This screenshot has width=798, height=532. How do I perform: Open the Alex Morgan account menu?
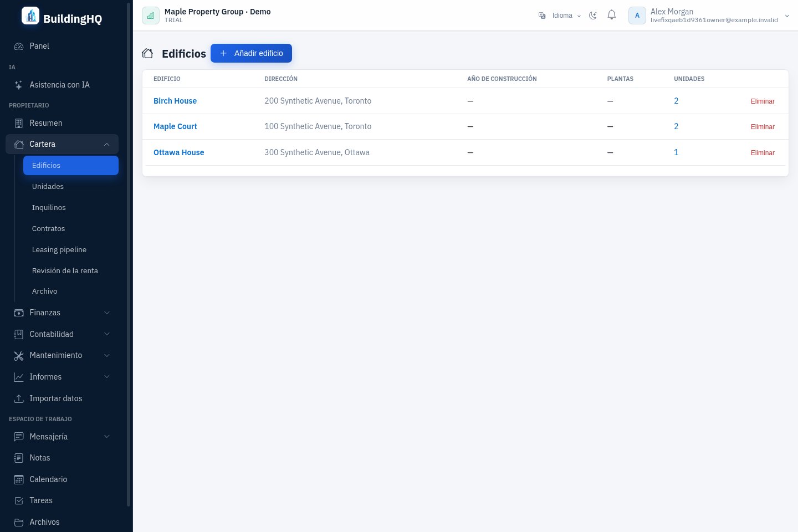point(709,16)
